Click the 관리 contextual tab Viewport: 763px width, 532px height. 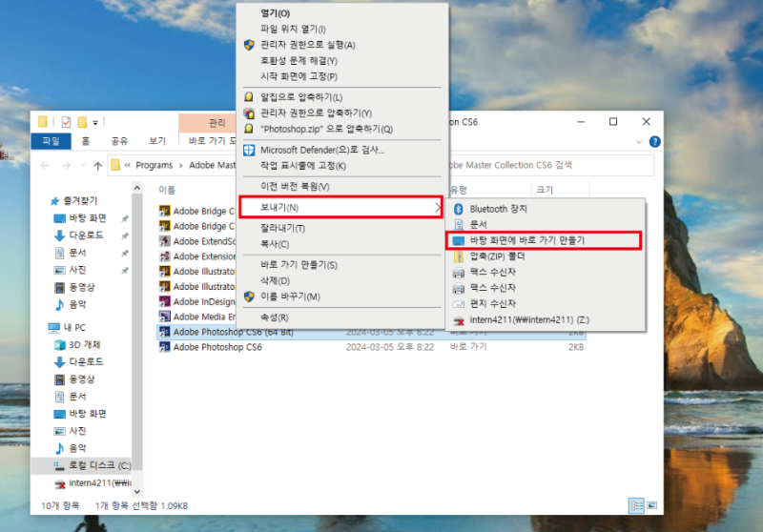pos(217,123)
